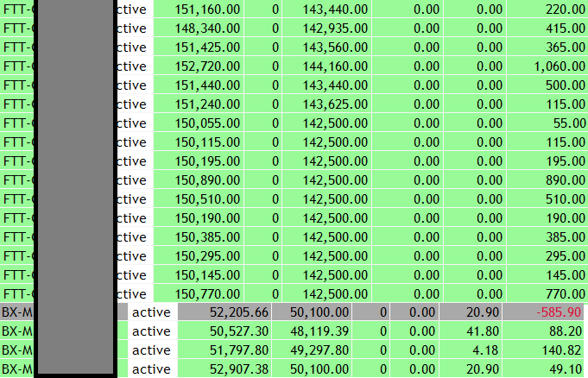Image resolution: width=588 pixels, height=378 pixels.
Task: Select the cell showing 52,907.38
Action: coord(224,369)
